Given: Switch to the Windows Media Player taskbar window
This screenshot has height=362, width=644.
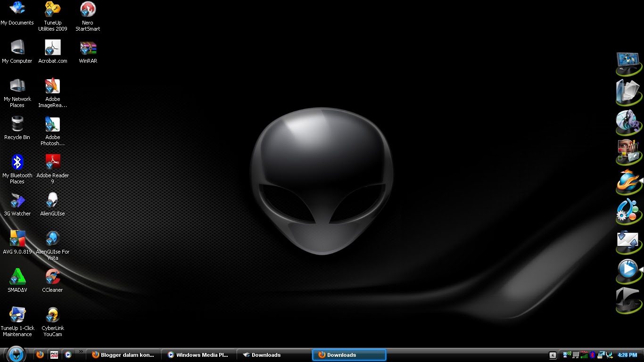Looking at the screenshot, I should [x=198, y=354].
